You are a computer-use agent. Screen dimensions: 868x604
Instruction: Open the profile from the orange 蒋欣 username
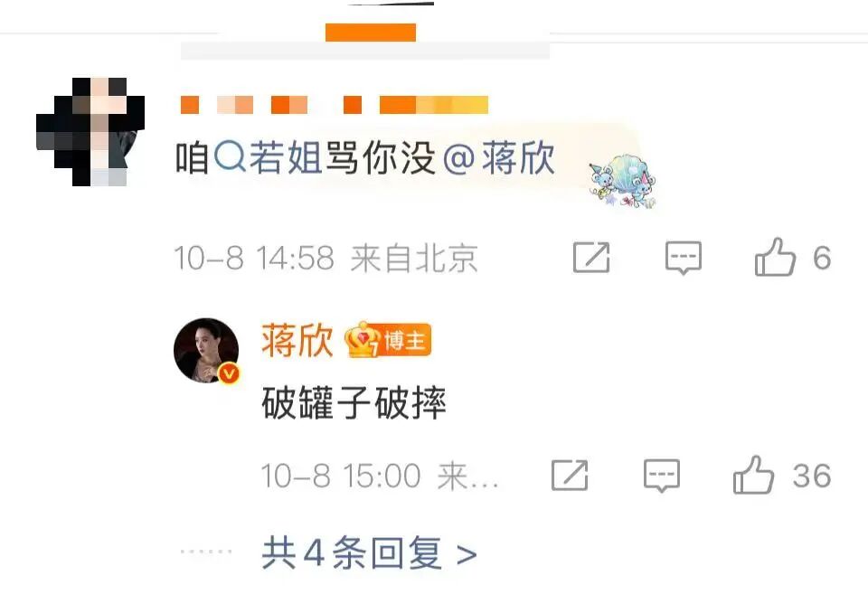click(x=297, y=340)
